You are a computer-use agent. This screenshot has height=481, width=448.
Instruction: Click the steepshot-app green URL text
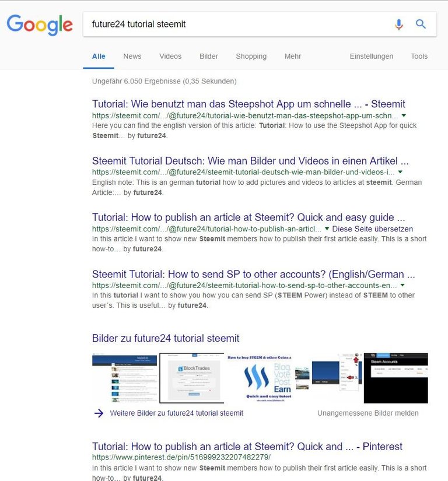(x=245, y=115)
